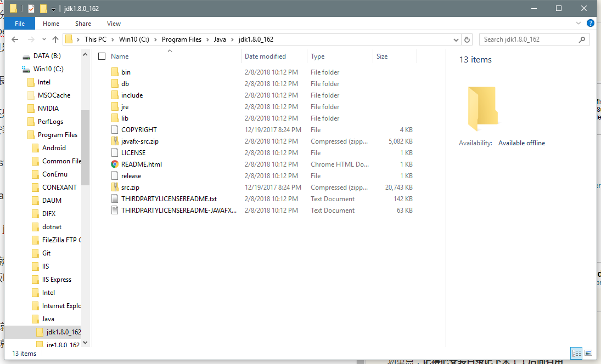Select the LICENSE file icon
This screenshot has height=364, width=601.
coord(115,152)
